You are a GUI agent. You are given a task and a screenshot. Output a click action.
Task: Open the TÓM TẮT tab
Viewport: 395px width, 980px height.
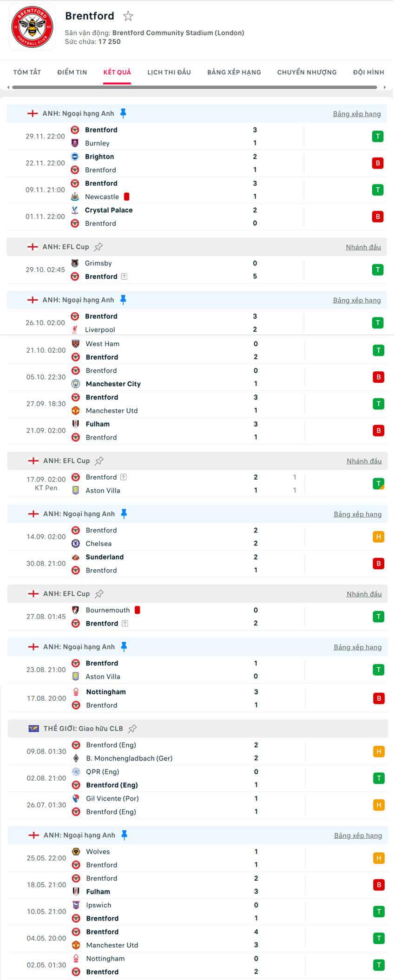pos(27,72)
